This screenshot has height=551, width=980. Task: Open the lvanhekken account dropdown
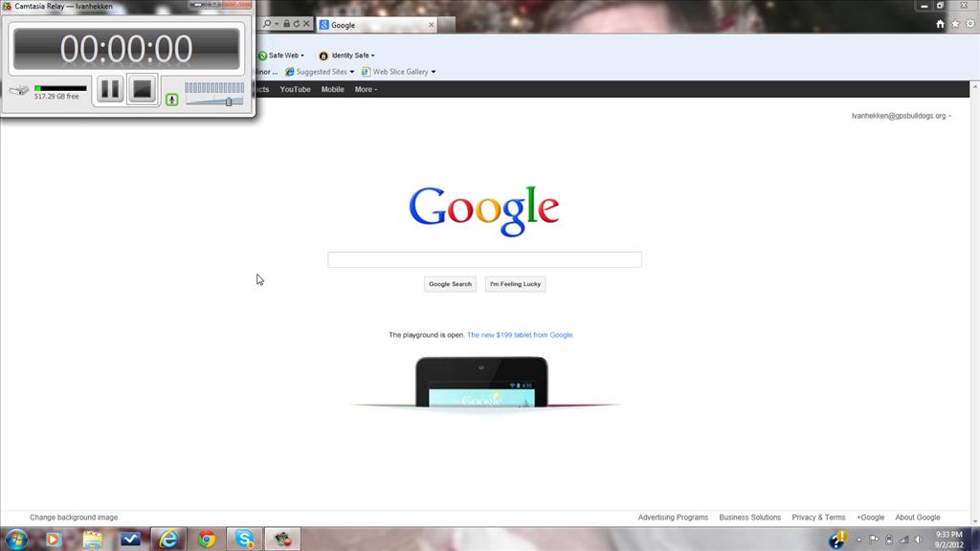(x=902, y=116)
